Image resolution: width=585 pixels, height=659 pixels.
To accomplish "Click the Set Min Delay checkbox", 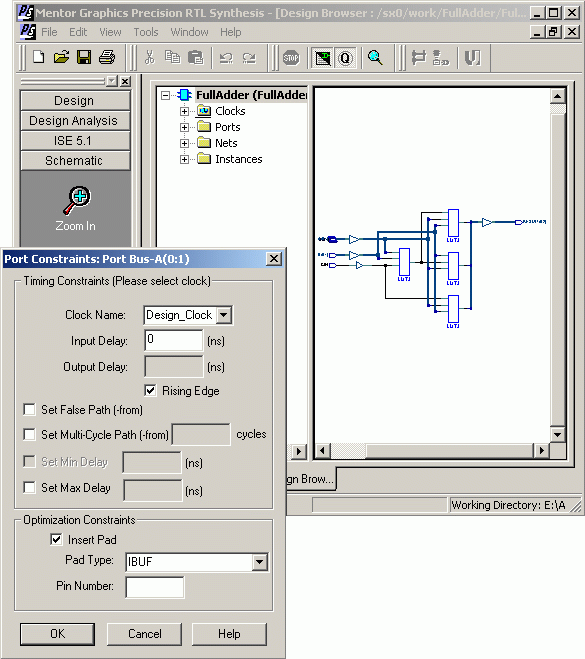I will click(29, 461).
